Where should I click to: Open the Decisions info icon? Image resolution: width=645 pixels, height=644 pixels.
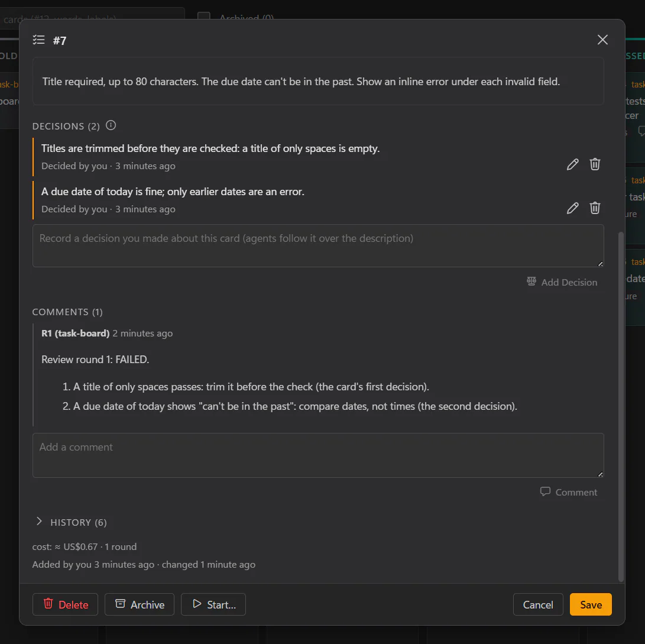[111, 125]
